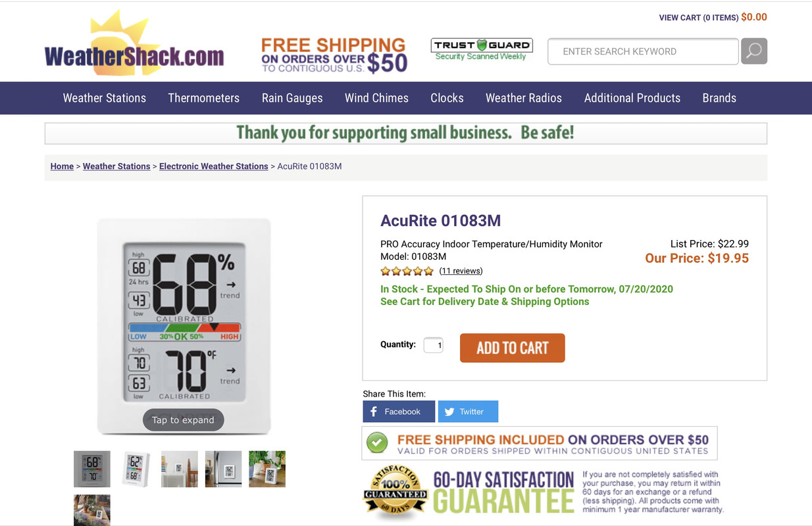Focus the search keyword field
Viewport: 812px width, 526px height.
click(x=643, y=51)
